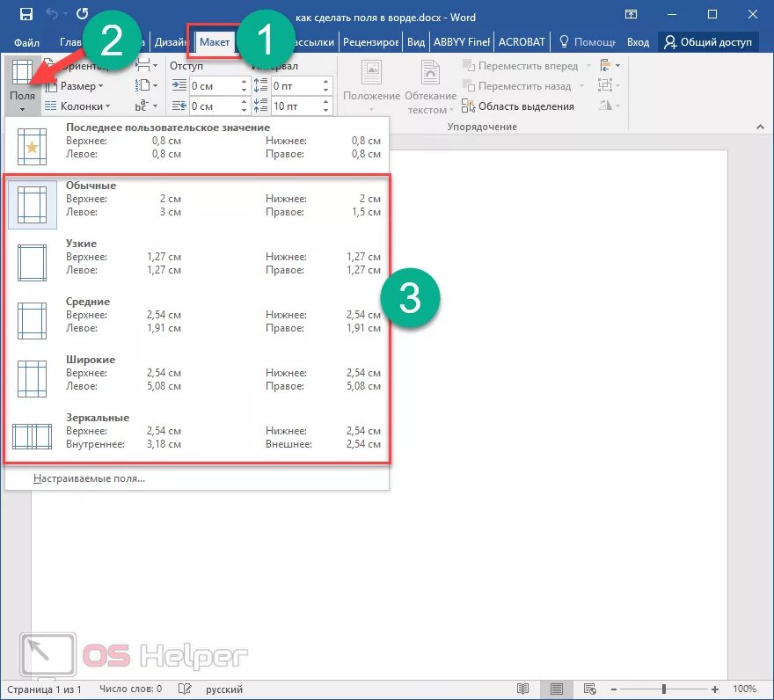This screenshot has width=774, height=700.
Task: Open ribbon display options icon
Action: pos(631,14)
